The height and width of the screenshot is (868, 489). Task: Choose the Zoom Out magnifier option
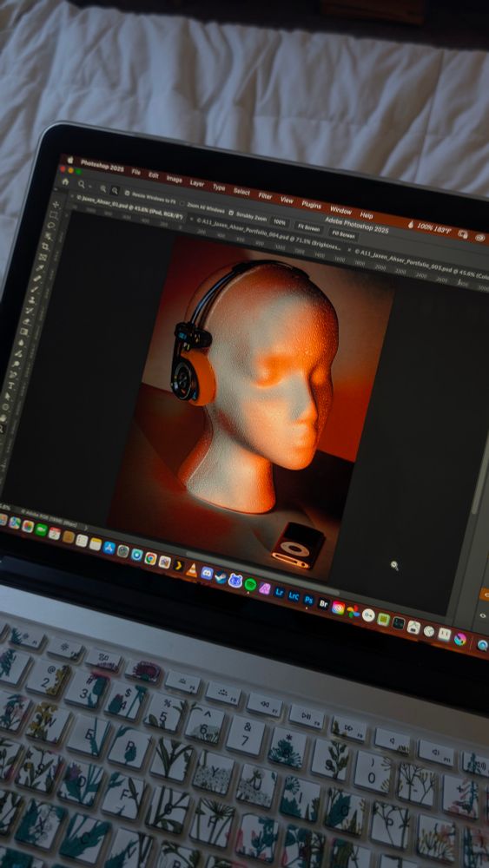pos(115,190)
